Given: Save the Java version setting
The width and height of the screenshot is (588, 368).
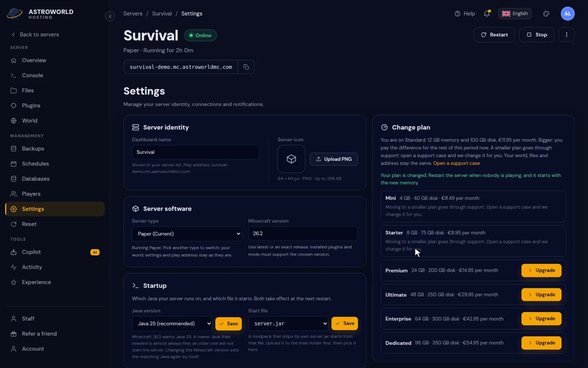Looking at the screenshot, I should [x=229, y=324].
